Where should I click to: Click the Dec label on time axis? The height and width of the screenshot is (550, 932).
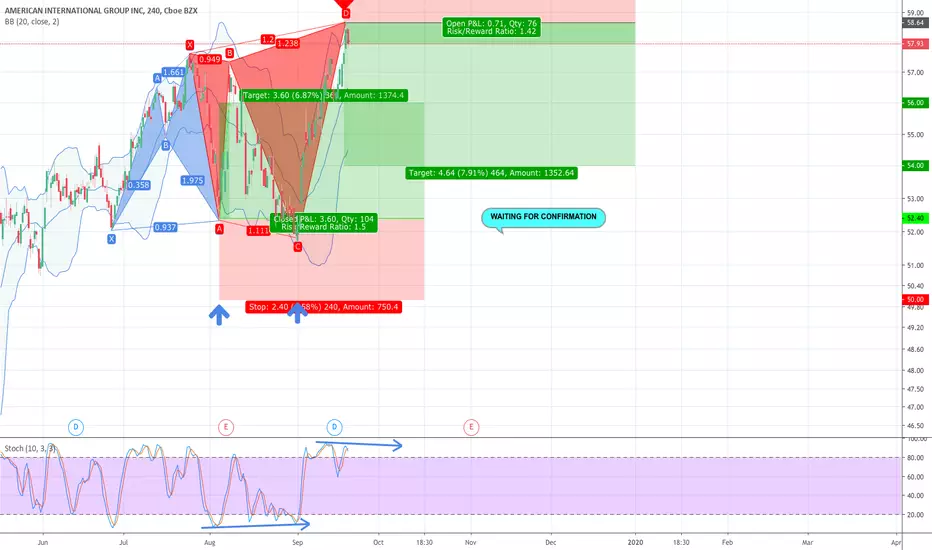pyautogui.click(x=551, y=542)
